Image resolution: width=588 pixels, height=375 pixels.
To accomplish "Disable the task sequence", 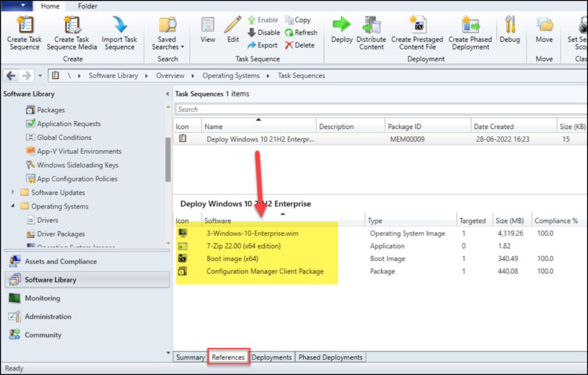I will 264,33.
